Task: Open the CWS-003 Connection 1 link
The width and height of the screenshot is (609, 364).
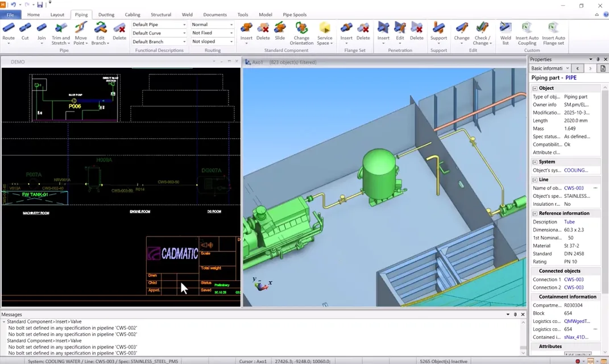Action: 573,279
